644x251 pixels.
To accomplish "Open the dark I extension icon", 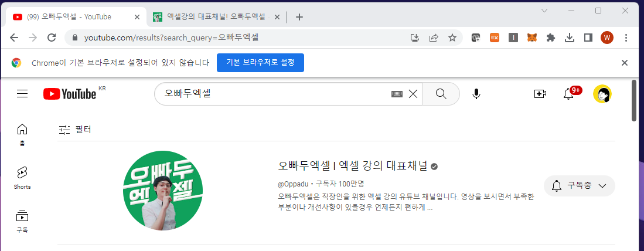I will click(x=513, y=38).
